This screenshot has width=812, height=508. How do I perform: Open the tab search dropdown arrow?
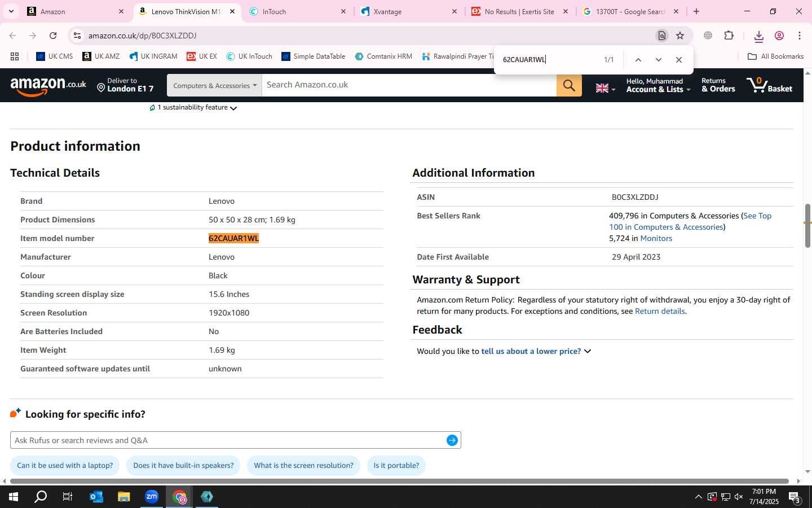[x=11, y=11]
